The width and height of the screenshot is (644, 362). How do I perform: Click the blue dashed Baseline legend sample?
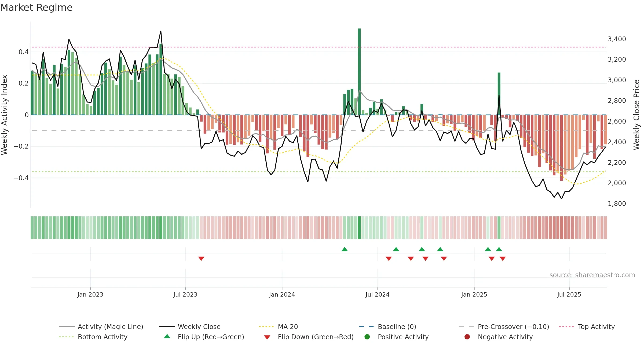[x=366, y=327]
